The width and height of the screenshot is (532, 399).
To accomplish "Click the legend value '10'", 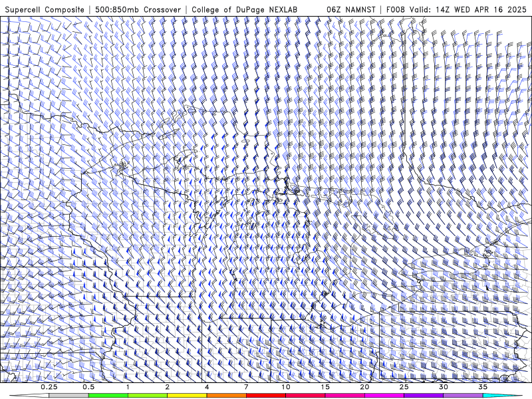I will point(286,387).
